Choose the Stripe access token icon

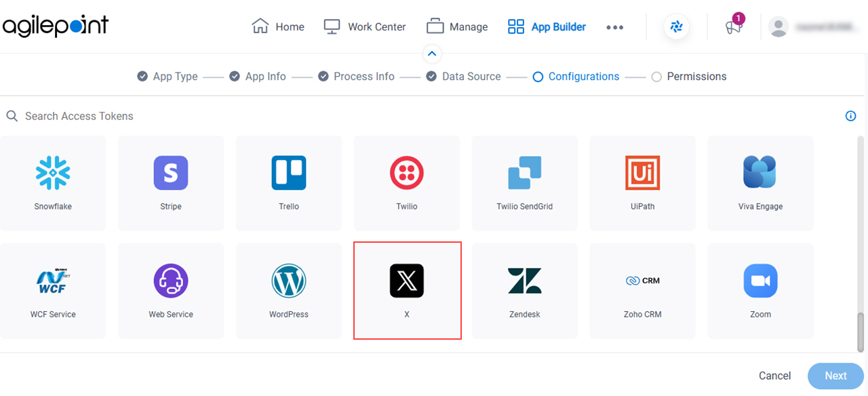171,173
